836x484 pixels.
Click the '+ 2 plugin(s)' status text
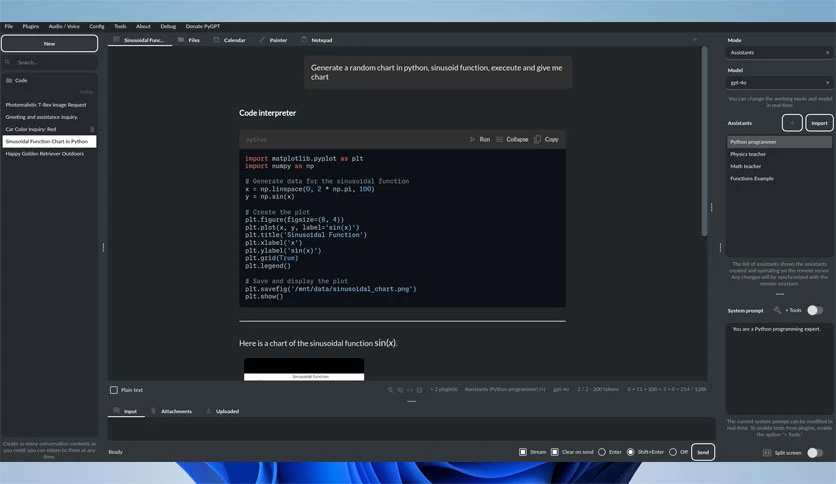click(444, 390)
